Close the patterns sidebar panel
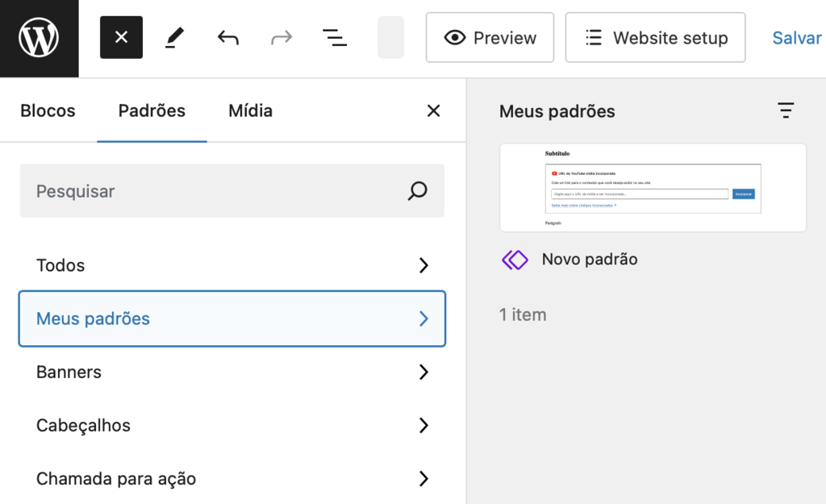 433,110
